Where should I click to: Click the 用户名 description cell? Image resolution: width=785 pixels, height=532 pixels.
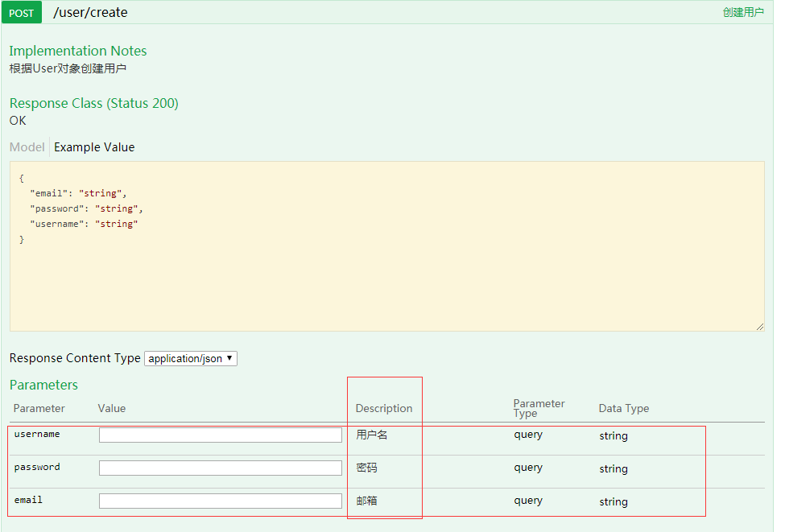tap(370, 435)
